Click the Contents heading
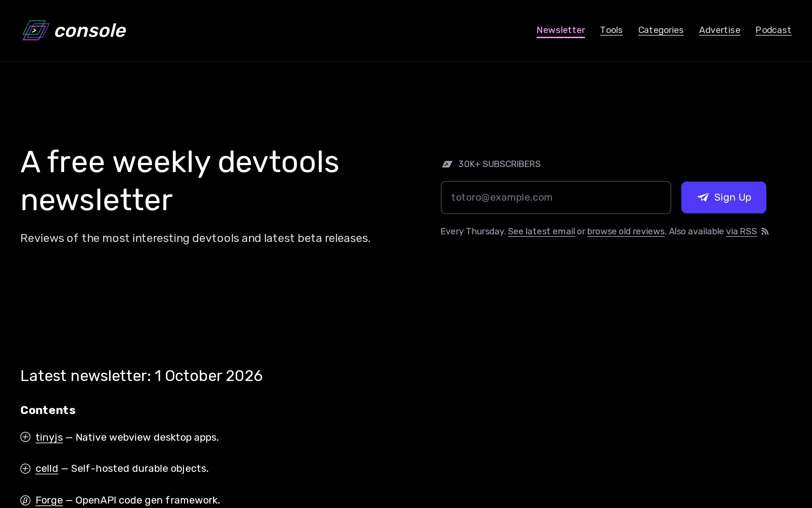Image resolution: width=812 pixels, height=508 pixels. point(48,410)
